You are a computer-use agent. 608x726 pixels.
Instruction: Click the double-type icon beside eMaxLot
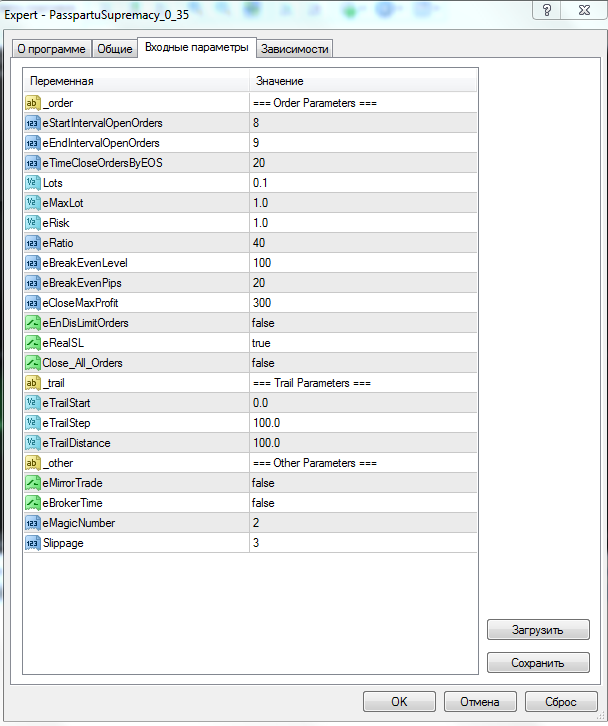click(x=32, y=203)
